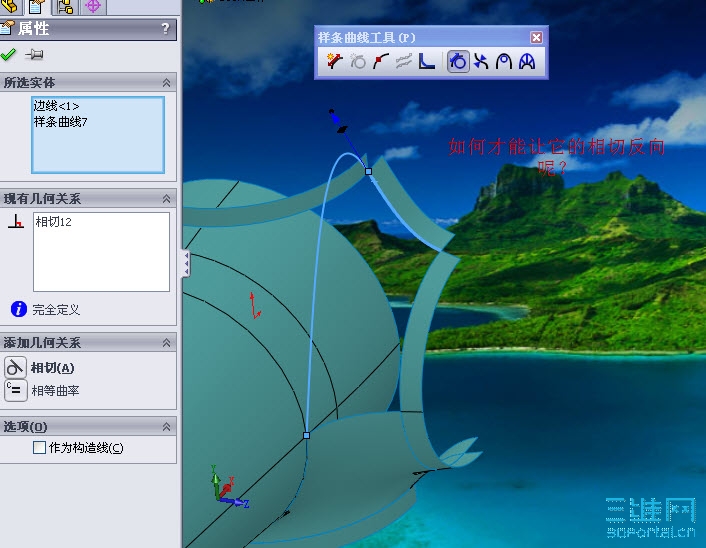
Task: Open help via the question mark icon
Action: 166,29
